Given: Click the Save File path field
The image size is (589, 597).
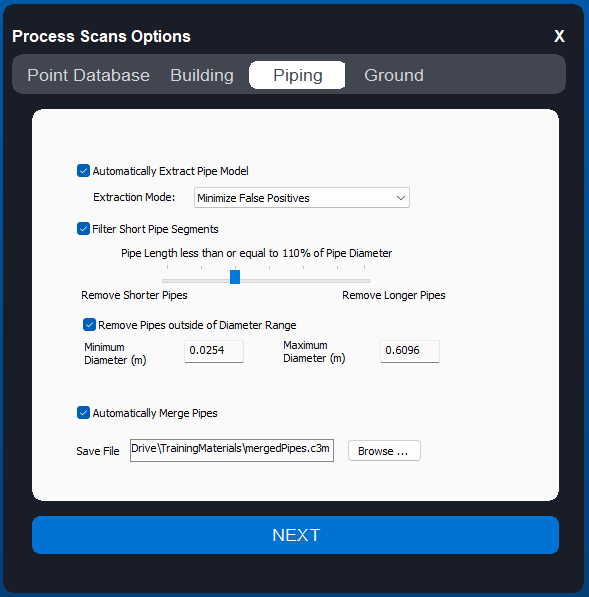Looking at the screenshot, I should click(232, 450).
